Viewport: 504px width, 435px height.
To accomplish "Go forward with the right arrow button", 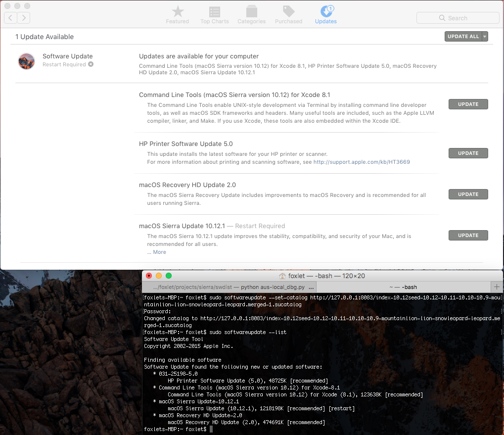I will (x=24, y=18).
